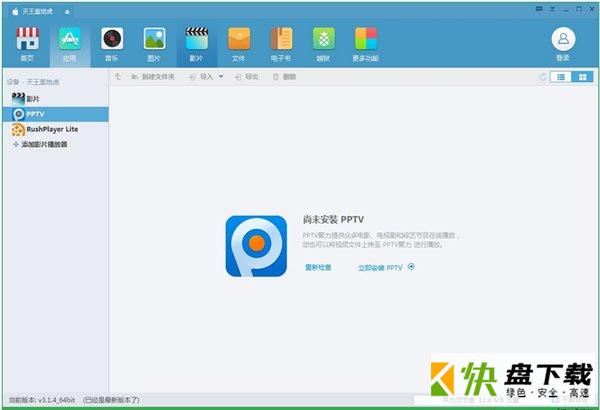Open the 越狱 jailbreak pineapple icon
This screenshot has width=600, height=410.
(323, 44)
